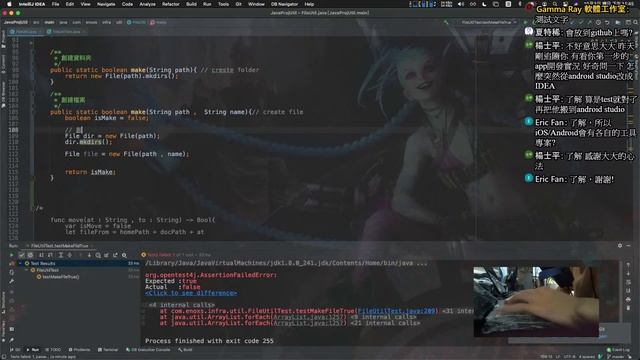Collapse the FileUtilTest tree node
The image size is (640, 360).
pos(27,270)
